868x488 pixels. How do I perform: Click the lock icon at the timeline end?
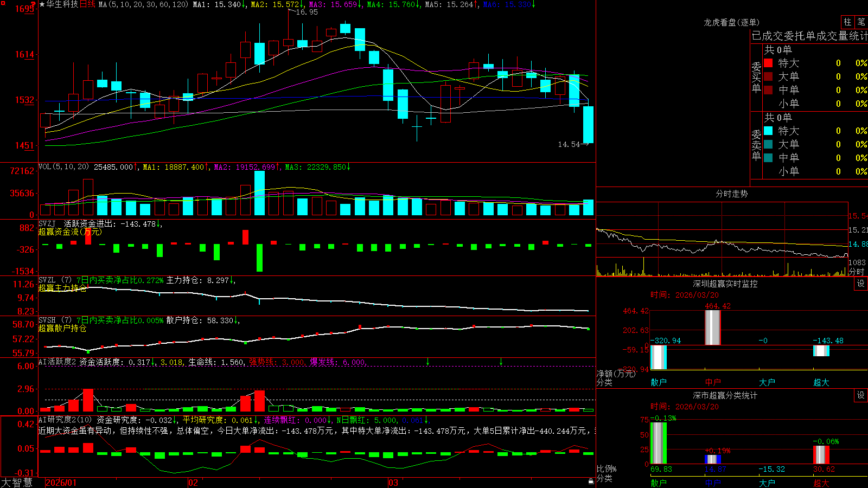(x=591, y=481)
